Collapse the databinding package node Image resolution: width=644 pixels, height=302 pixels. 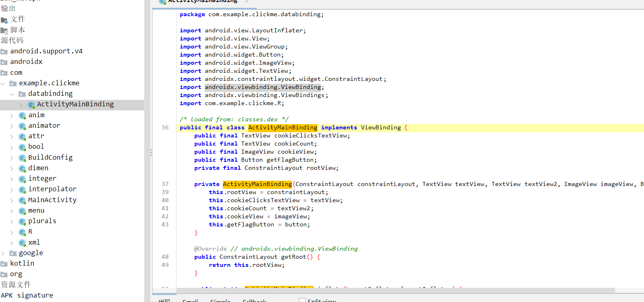tap(12, 94)
